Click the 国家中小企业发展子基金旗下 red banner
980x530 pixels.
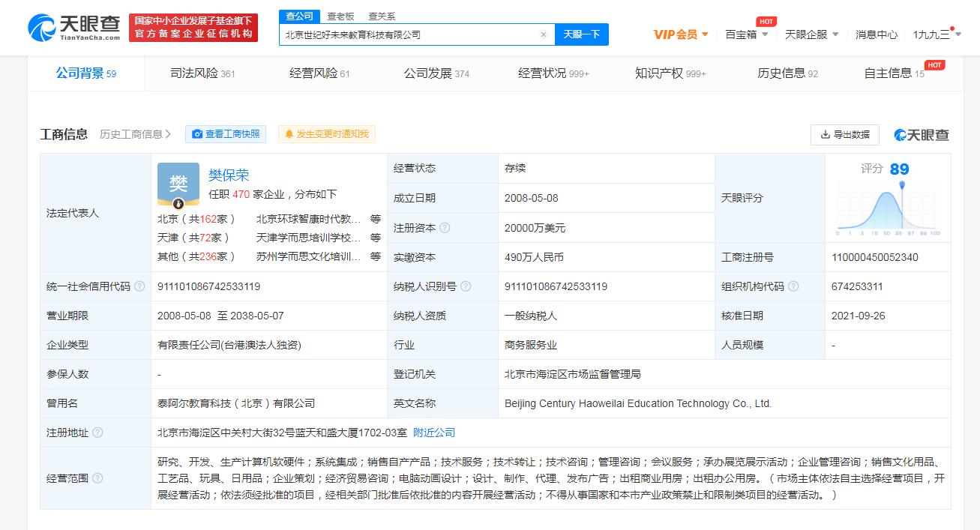point(193,28)
